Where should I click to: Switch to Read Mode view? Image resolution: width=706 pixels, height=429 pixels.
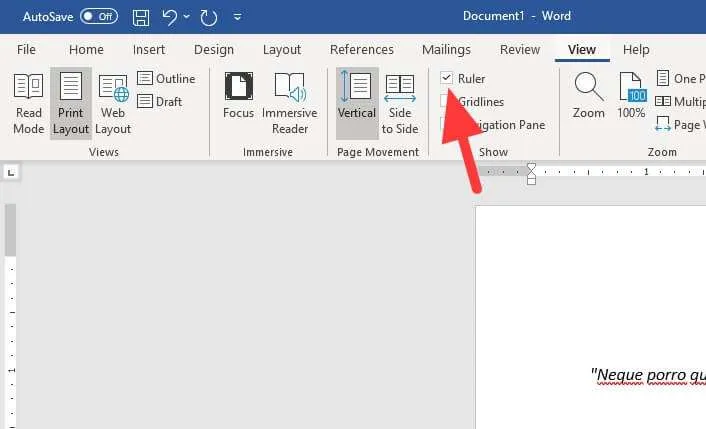tap(28, 104)
